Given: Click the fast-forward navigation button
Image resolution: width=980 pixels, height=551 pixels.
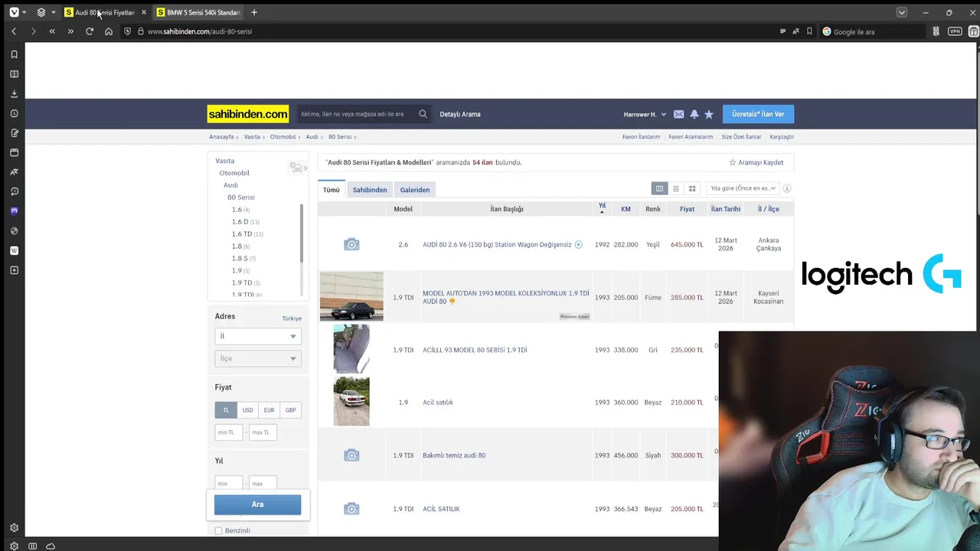Looking at the screenshot, I should coord(70,31).
